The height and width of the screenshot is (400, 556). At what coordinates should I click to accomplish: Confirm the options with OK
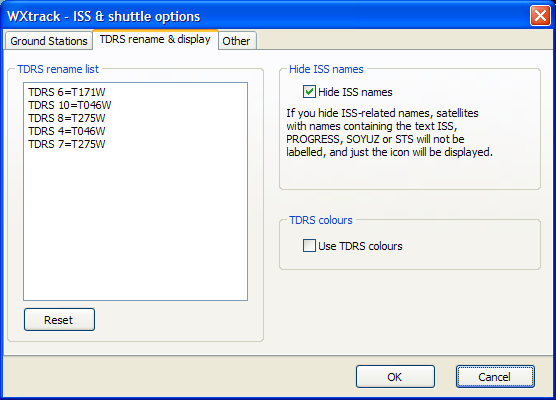(x=395, y=377)
